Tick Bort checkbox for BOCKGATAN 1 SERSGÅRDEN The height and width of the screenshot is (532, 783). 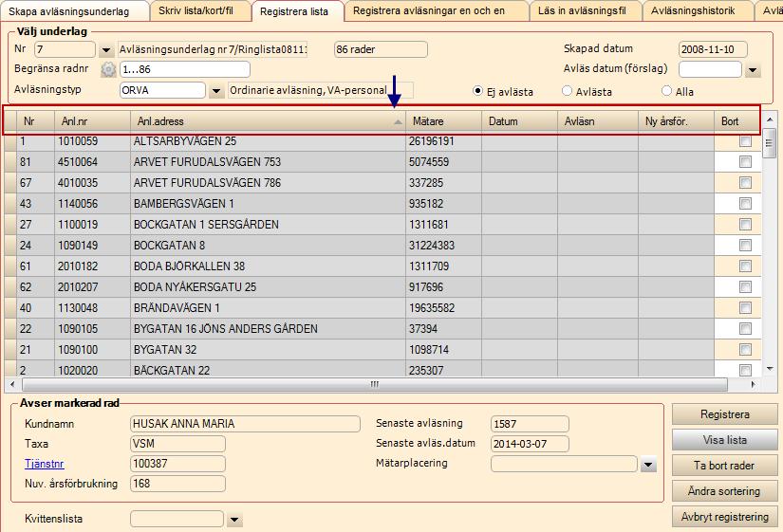[745, 225]
